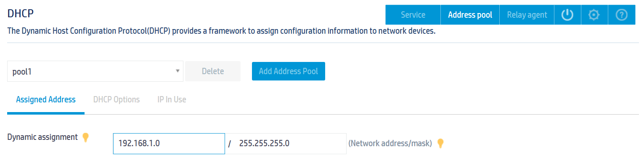Open help via the question mark icon

(622, 15)
